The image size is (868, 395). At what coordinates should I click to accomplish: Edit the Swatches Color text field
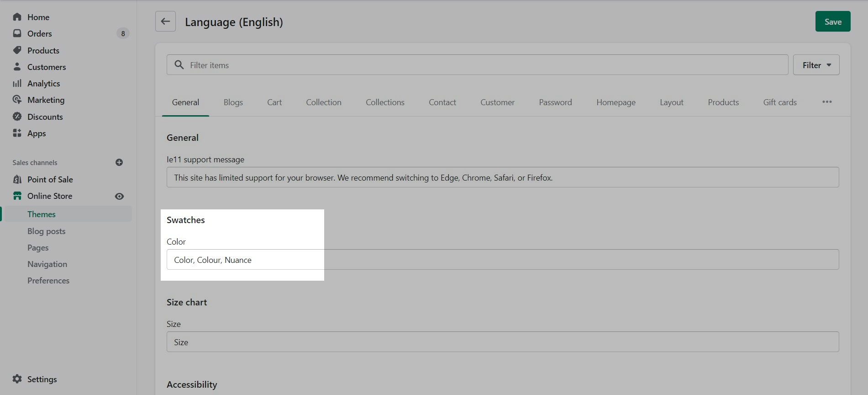[502, 260]
